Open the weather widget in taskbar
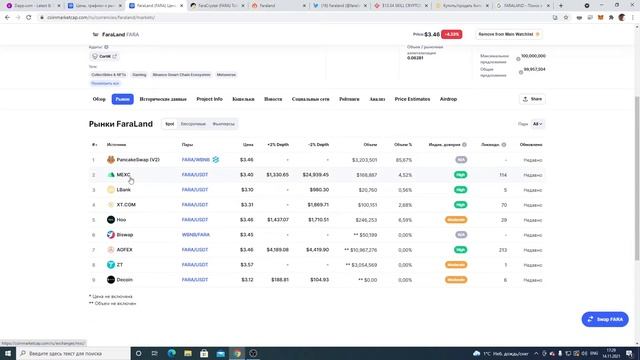Viewport: 640px width, 360px height. [501, 353]
